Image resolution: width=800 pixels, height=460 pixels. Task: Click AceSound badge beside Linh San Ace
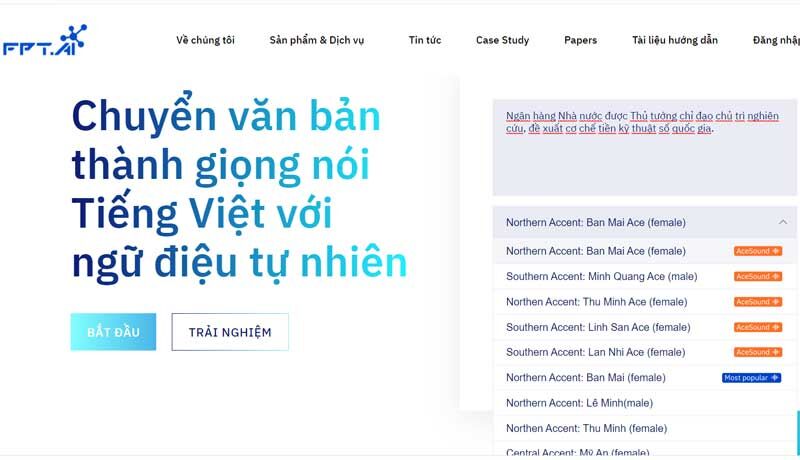(x=758, y=327)
